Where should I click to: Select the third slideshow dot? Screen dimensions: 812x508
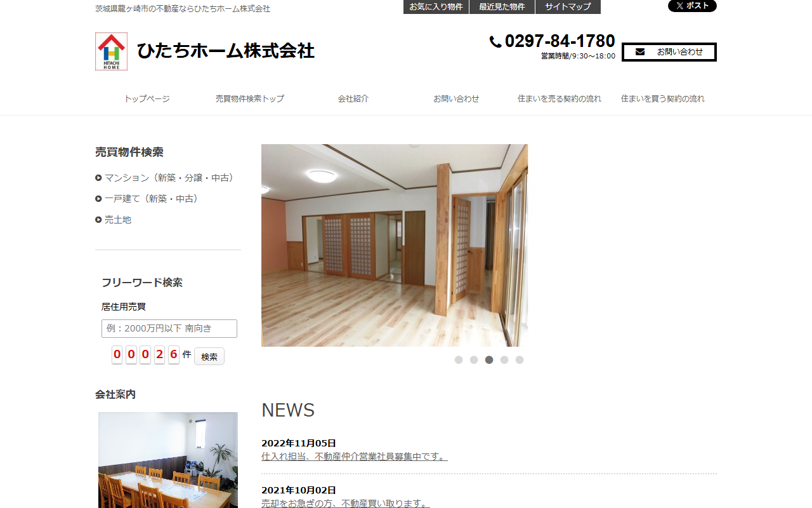[489, 360]
